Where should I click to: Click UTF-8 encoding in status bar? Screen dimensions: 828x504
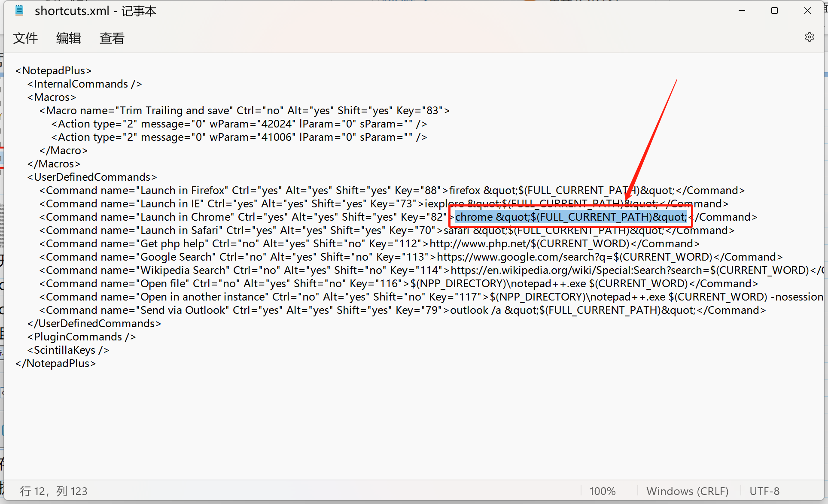[764, 491]
